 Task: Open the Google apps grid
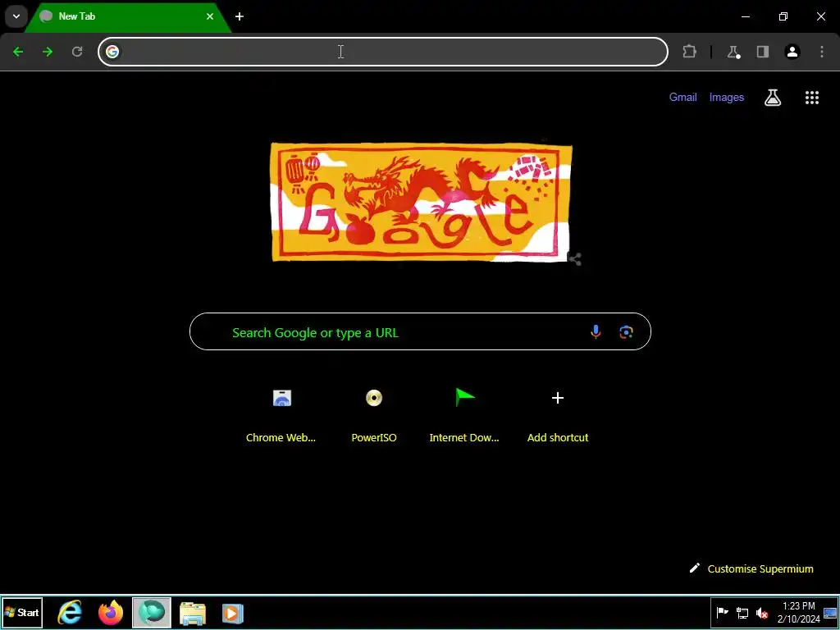(811, 97)
